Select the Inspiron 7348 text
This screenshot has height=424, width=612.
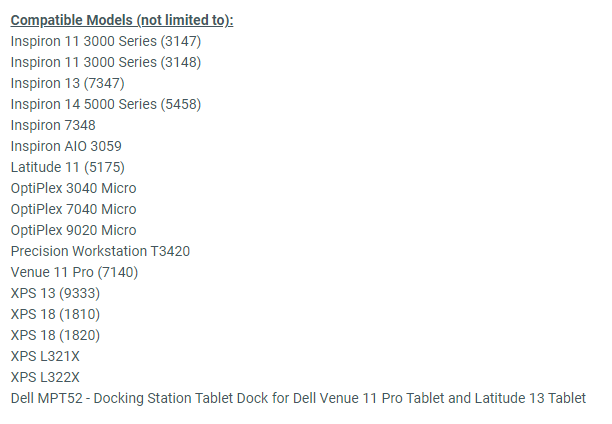[x=53, y=125]
